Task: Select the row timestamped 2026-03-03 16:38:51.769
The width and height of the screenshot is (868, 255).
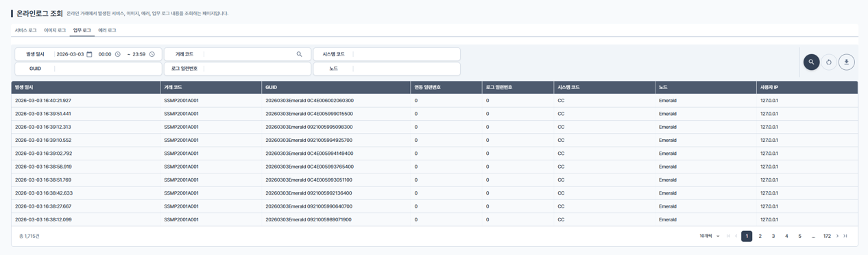Action: [x=435, y=180]
